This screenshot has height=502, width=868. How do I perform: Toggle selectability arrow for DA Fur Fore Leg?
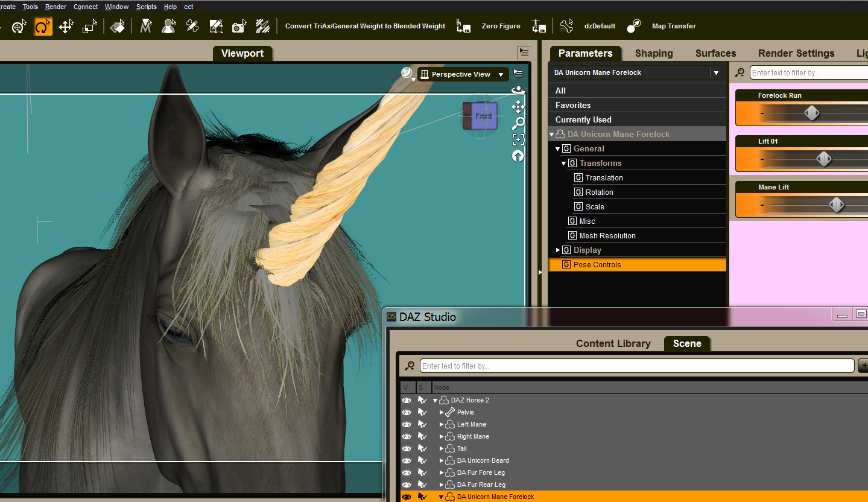(x=422, y=472)
